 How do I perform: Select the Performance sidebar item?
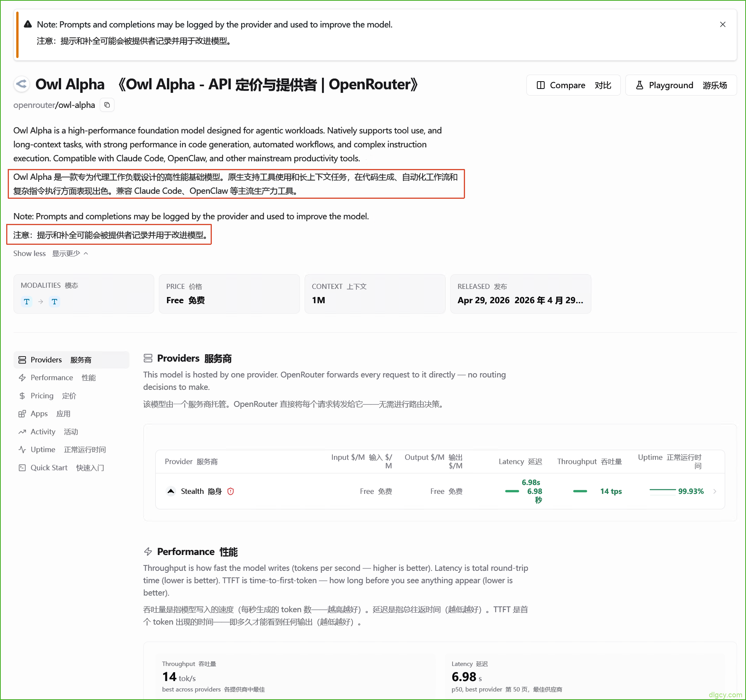72,377
